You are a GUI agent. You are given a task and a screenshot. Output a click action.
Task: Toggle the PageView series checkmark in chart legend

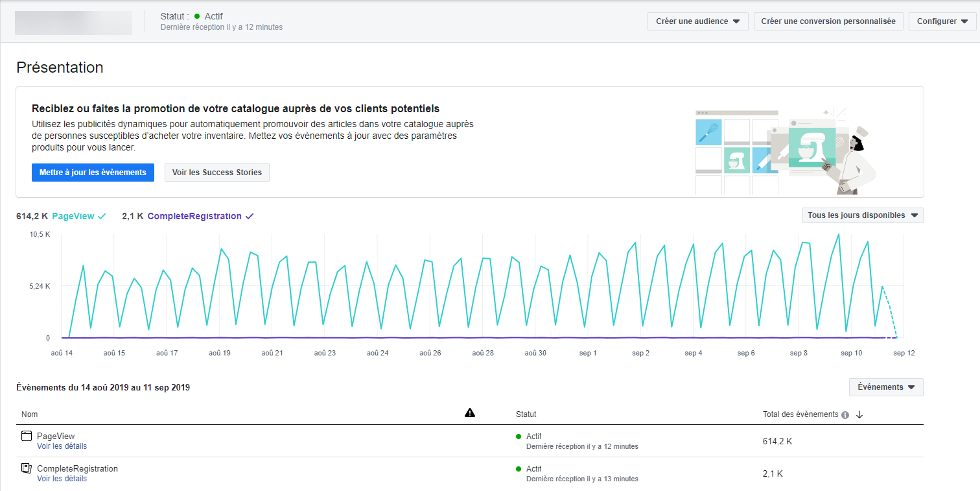coord(101,217)
